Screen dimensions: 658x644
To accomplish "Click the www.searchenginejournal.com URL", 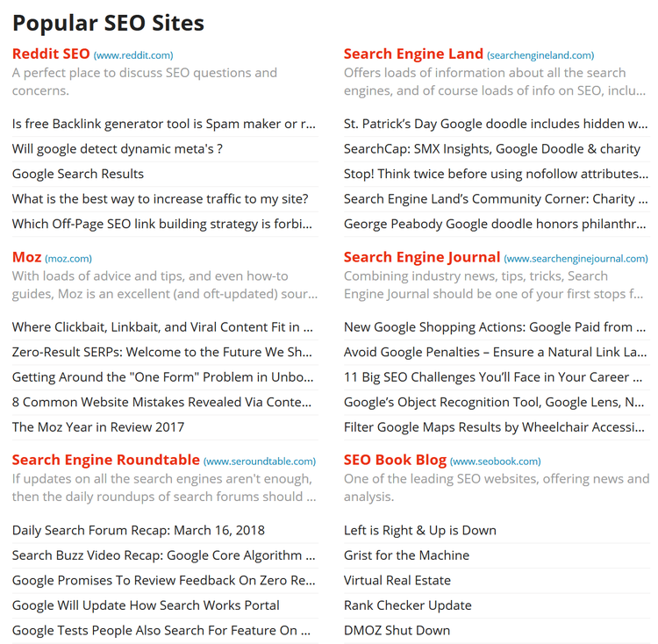I will (576, 259).
